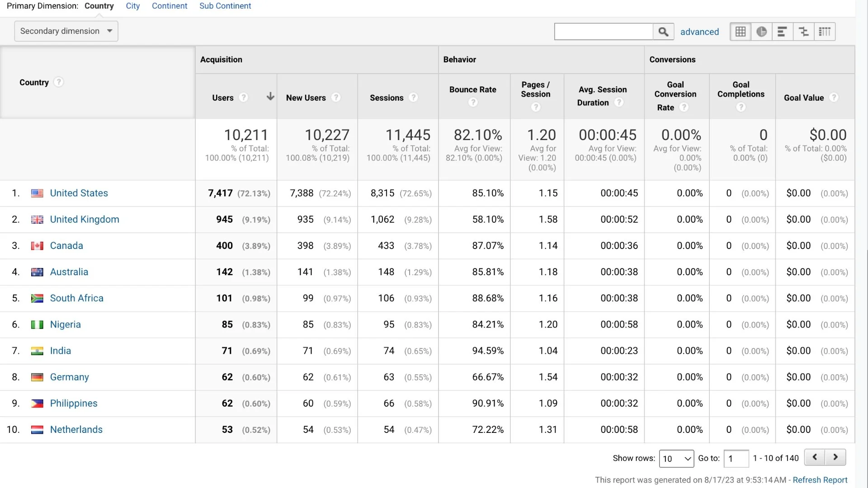
Task: Sort by Users using the descending arrow
Action: (270, 97)
